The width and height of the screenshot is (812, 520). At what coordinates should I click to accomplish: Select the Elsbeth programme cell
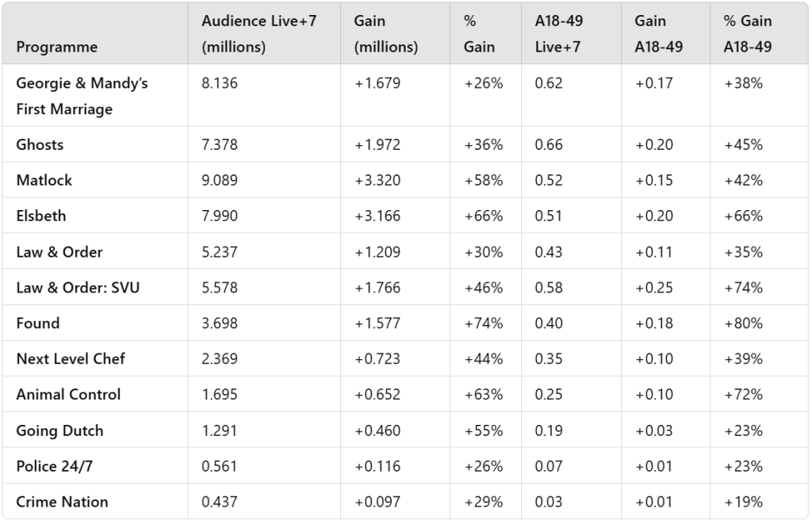[x=41, y=216]
